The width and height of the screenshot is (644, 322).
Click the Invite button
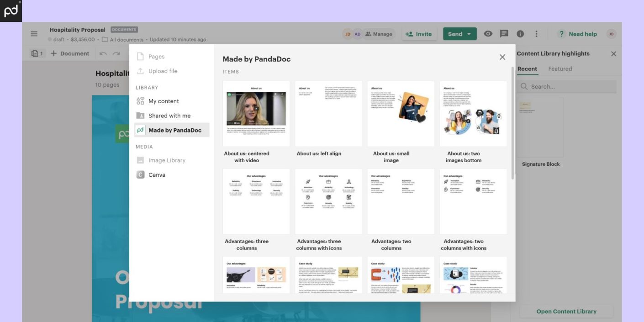418,34
